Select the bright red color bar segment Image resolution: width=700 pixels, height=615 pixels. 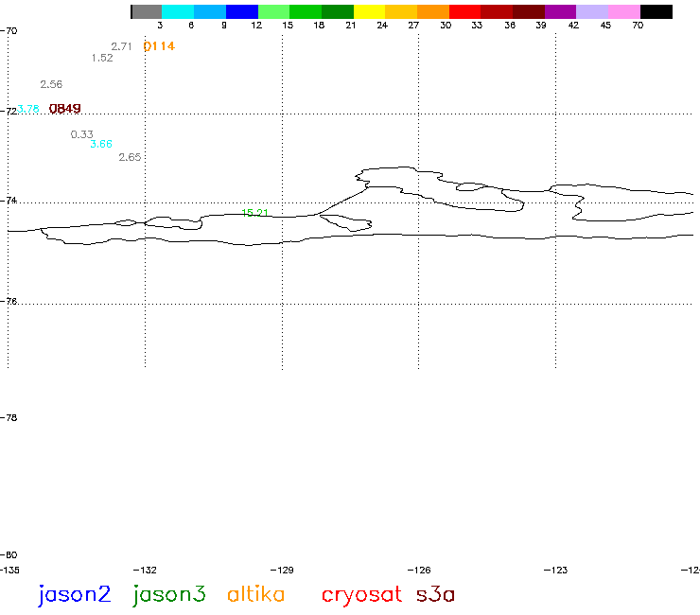pyautogui.click(x=464, y=11)
